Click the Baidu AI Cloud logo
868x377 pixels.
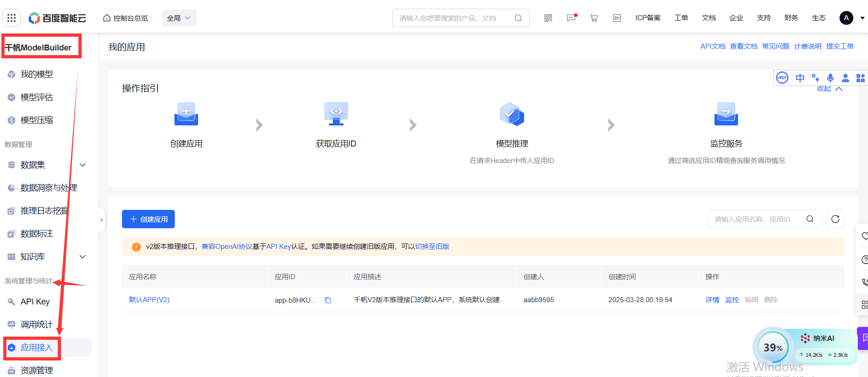(x=57, y=18)
